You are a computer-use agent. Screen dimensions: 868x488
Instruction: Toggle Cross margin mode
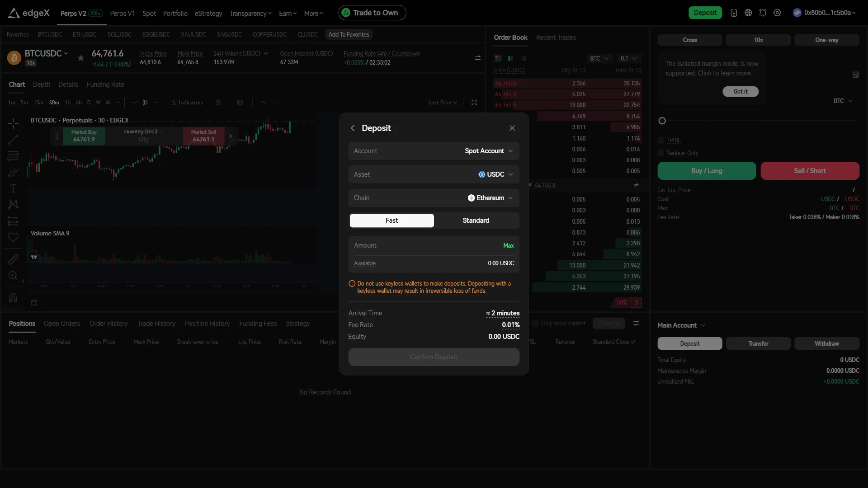[x=689, y=40]
